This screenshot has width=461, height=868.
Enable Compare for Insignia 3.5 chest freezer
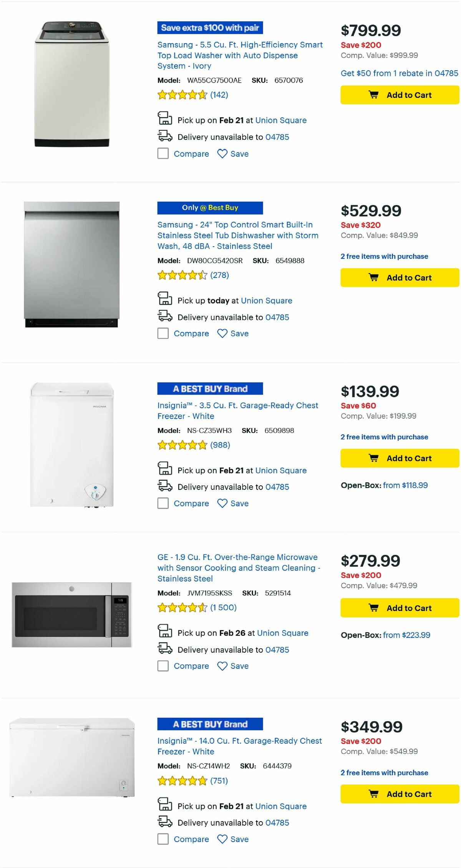(163, 503)
